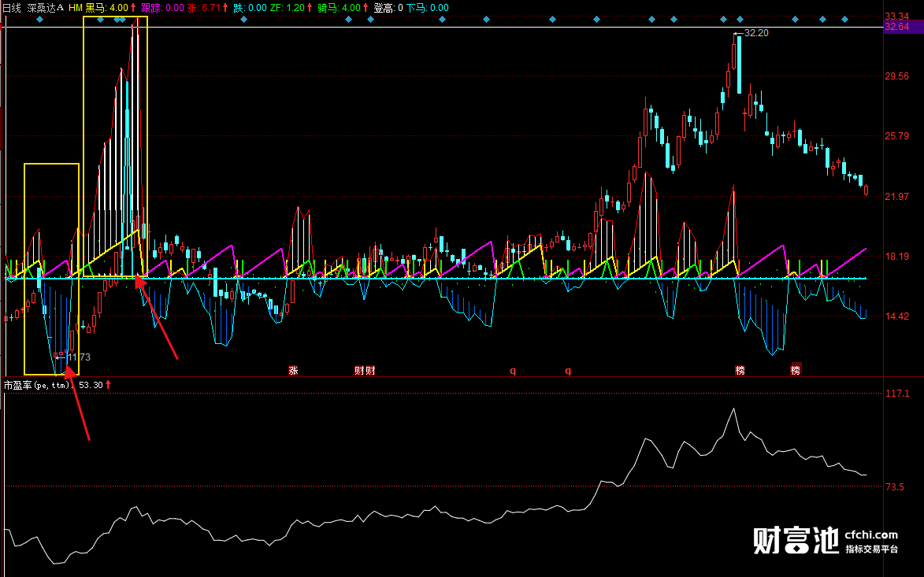Image resolution: width=924 pixels, height=577 pixels.
Task: Click the HM indicator name
Action: [x=76, y=8]
